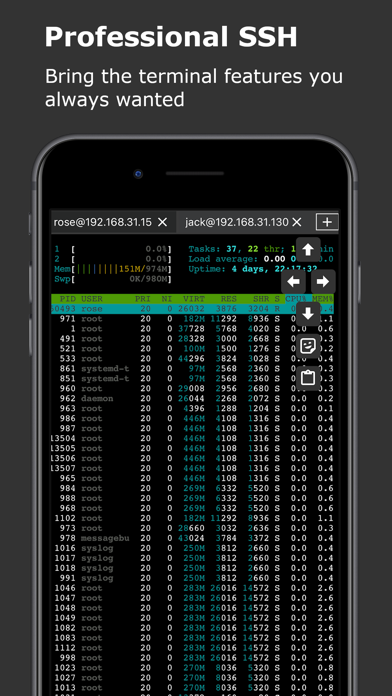Sort by RES column header
Screen dimensions: 392x696
(229, 299)
